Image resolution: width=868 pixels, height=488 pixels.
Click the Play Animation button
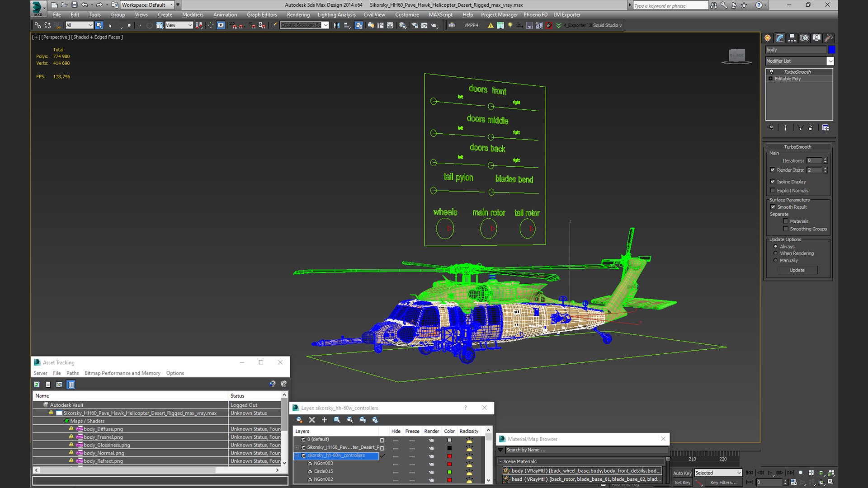point(770,473)
